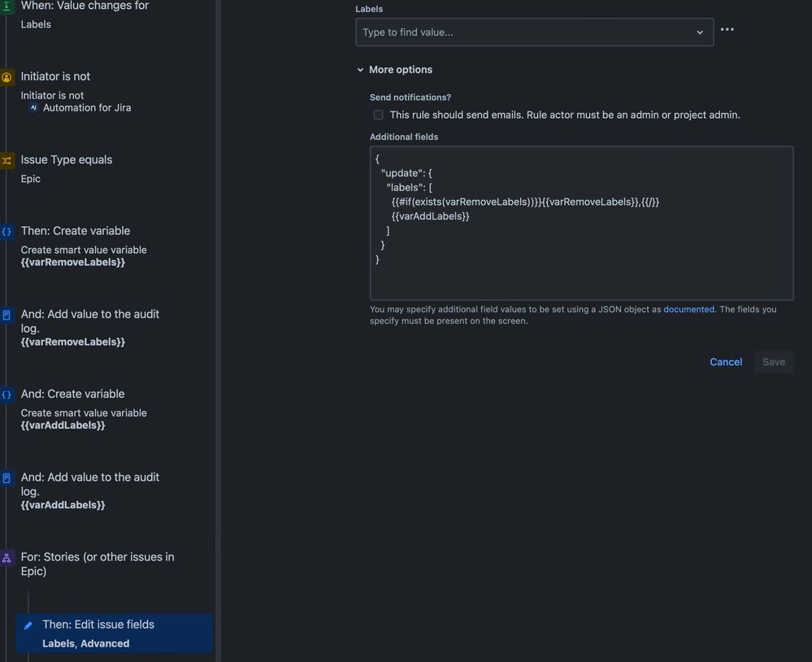
Task: Click the Cancel button
Action: (x=725, y=362)
